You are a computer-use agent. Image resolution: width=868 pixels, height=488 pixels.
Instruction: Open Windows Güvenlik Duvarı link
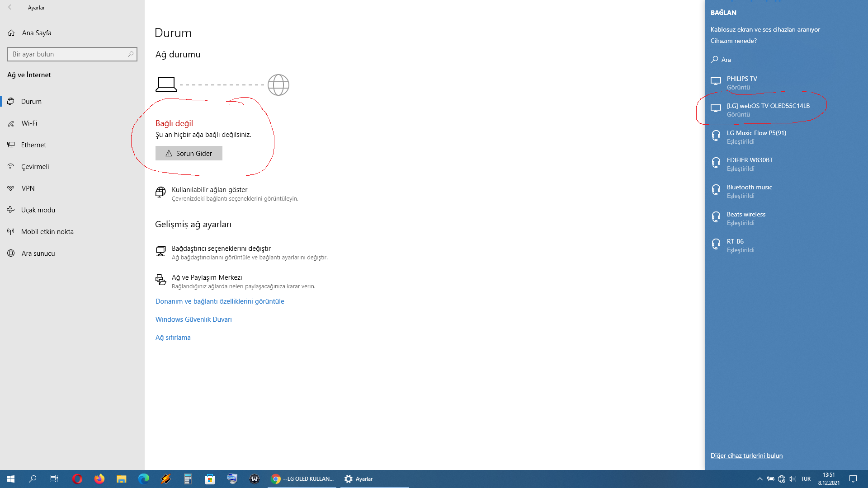click(x=193, y=319)
